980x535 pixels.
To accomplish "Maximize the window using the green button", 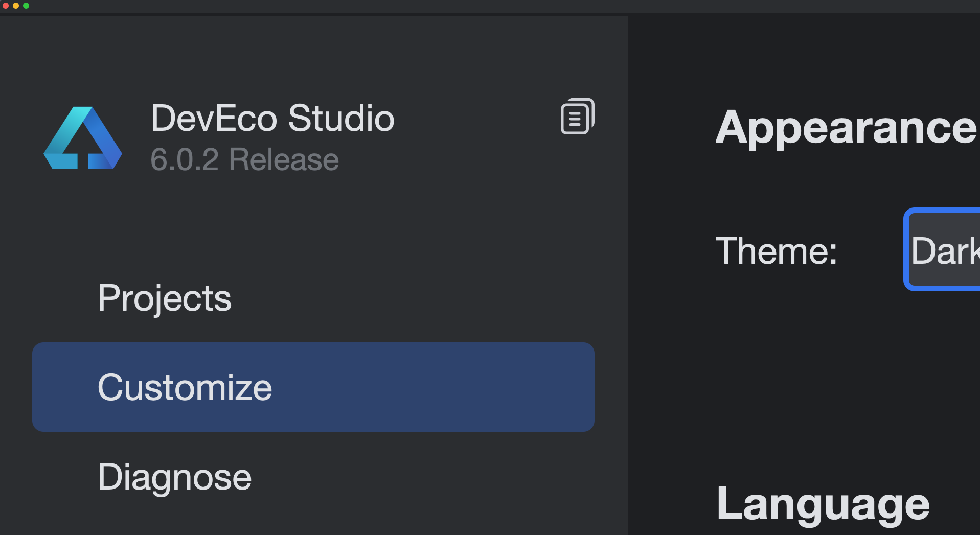I will [x=26, y=6].
